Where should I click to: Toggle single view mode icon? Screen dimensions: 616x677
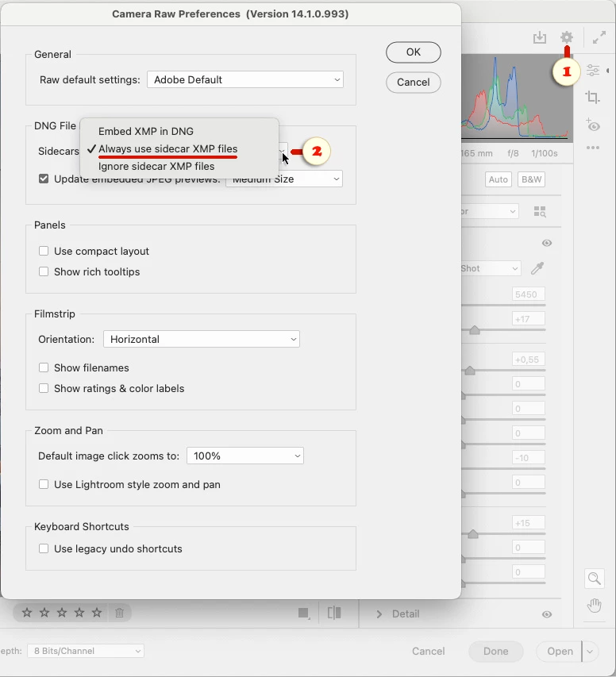304,613
